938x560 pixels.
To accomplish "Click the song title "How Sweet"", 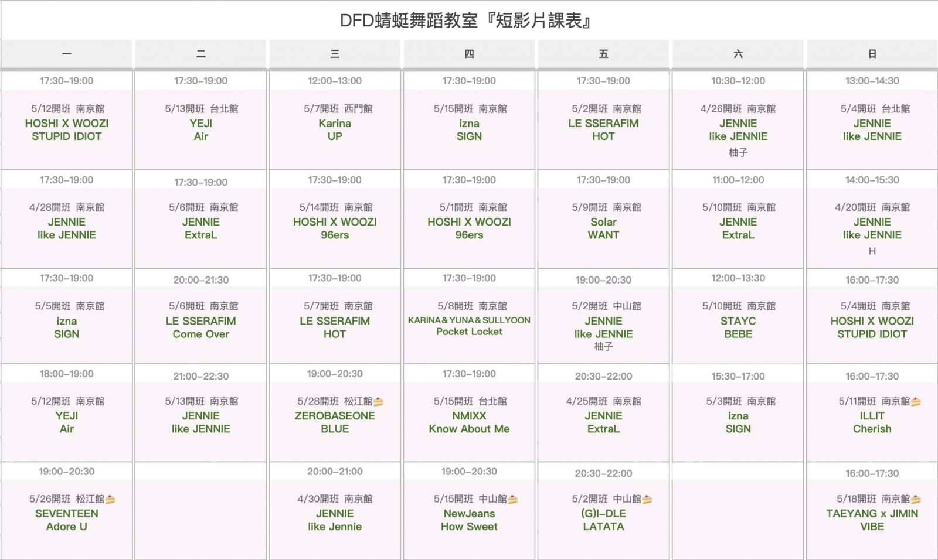I will pos(469,527).
